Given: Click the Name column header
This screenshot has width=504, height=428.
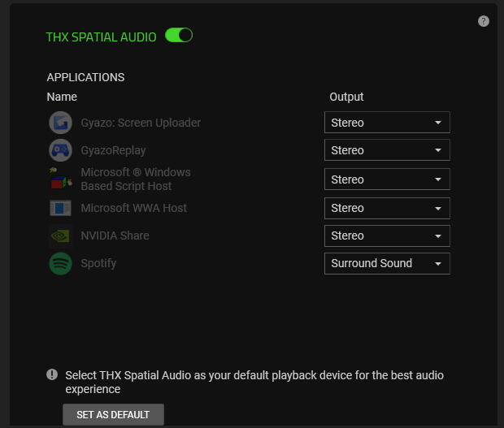Looking at the screenshot, I should point(62,97).
